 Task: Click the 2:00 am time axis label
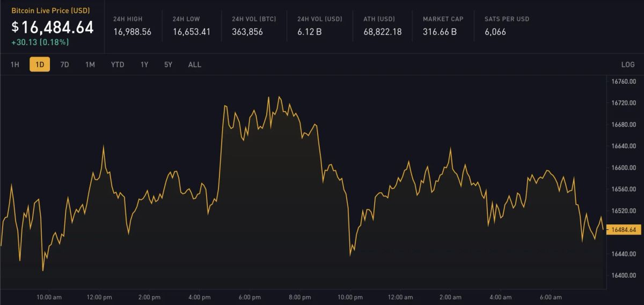pyautogui.click(x=450, y=297)
